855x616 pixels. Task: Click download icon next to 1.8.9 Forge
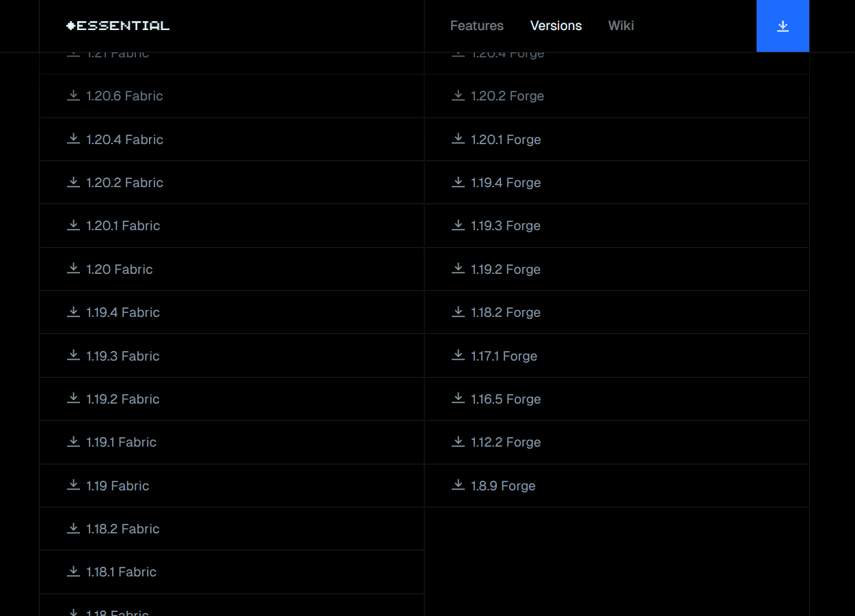point(458,486)
